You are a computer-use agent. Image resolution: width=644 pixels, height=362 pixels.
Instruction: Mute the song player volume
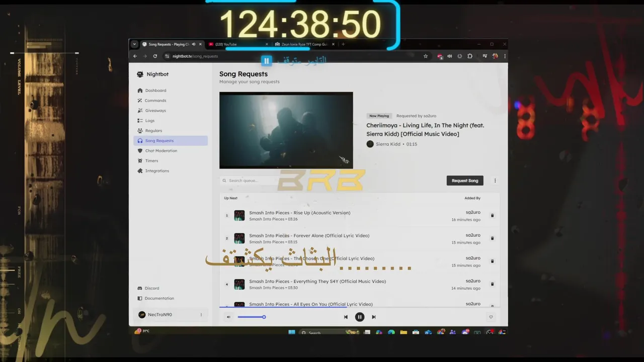[x=228, y=317]
